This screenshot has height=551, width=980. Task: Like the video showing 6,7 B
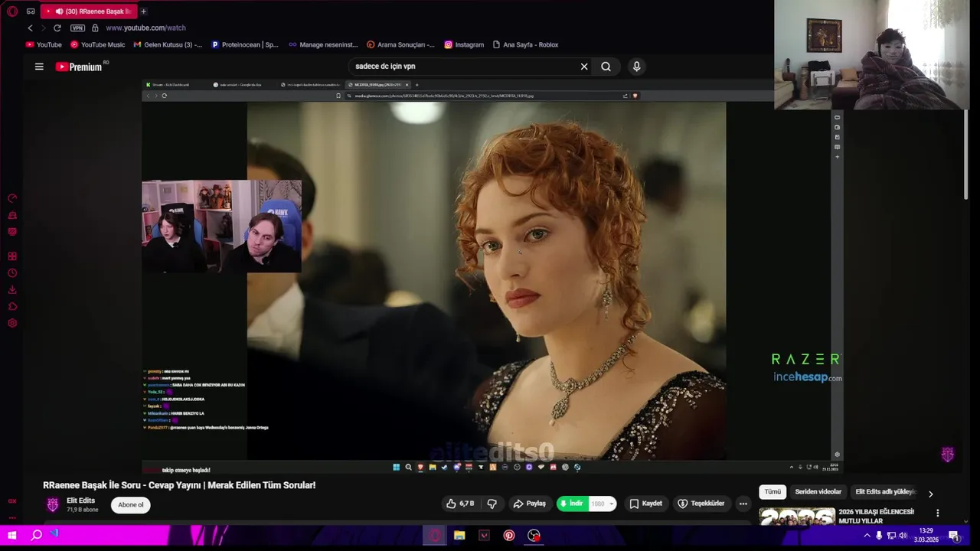461,504
